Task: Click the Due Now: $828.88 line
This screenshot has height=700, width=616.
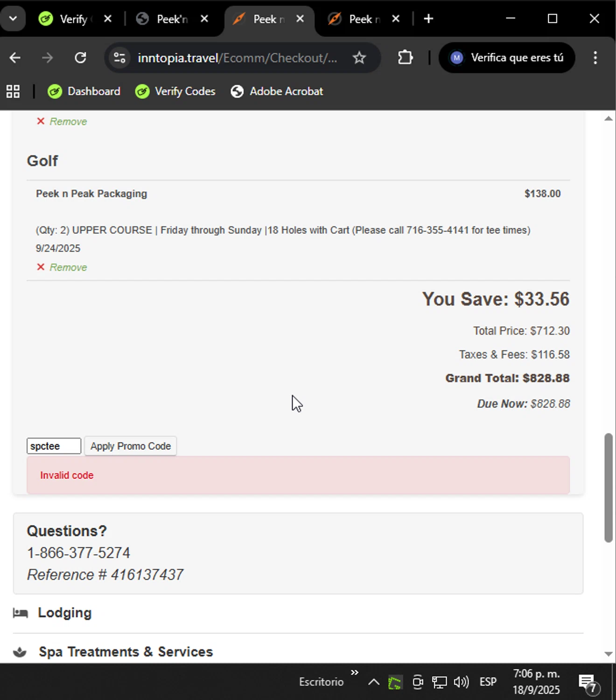Action: pyautogui.click(x=524, y=404)
